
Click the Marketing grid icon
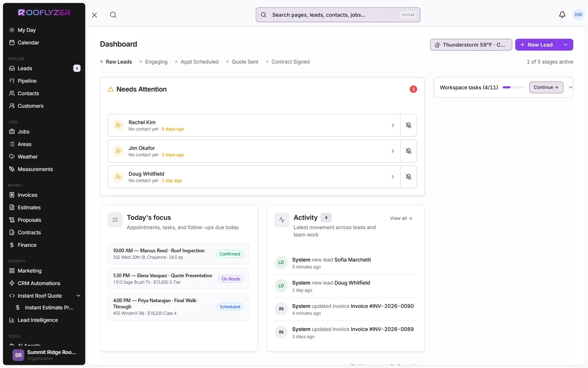pyautogui.click(x=12, y=271)
